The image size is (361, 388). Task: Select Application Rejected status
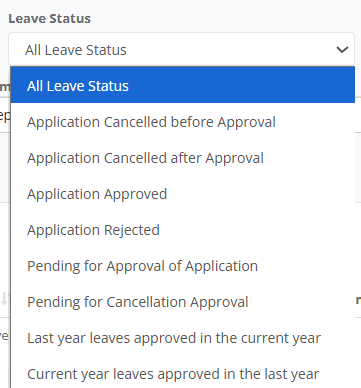pos(183,230)
